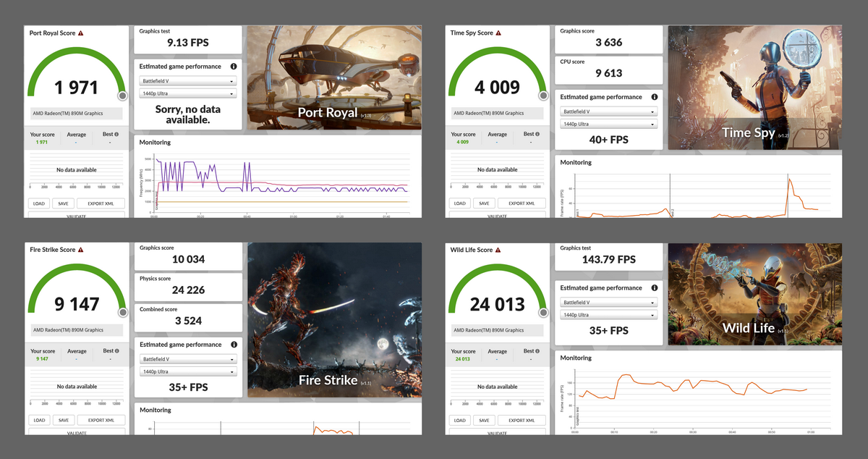
Task: Click LOAD button in Fire Strike panel
Action: tap(39, 420)
